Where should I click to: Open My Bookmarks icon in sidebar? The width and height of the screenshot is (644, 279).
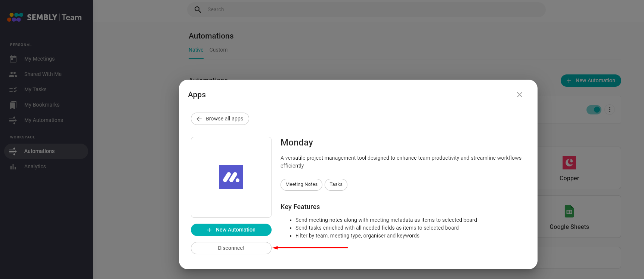pyautogui.click(x=13, y=105)
